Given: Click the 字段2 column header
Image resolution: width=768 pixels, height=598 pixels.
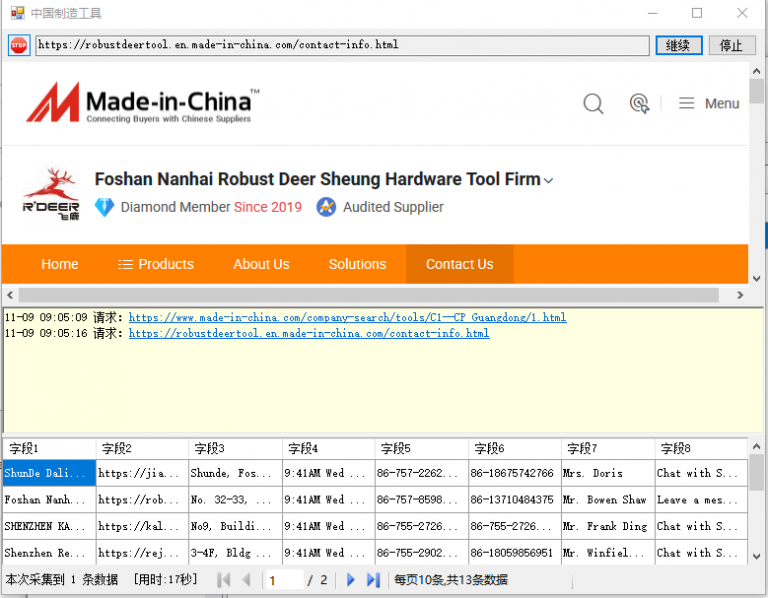Looking at the screenshot, I should [x=142, y=448].
